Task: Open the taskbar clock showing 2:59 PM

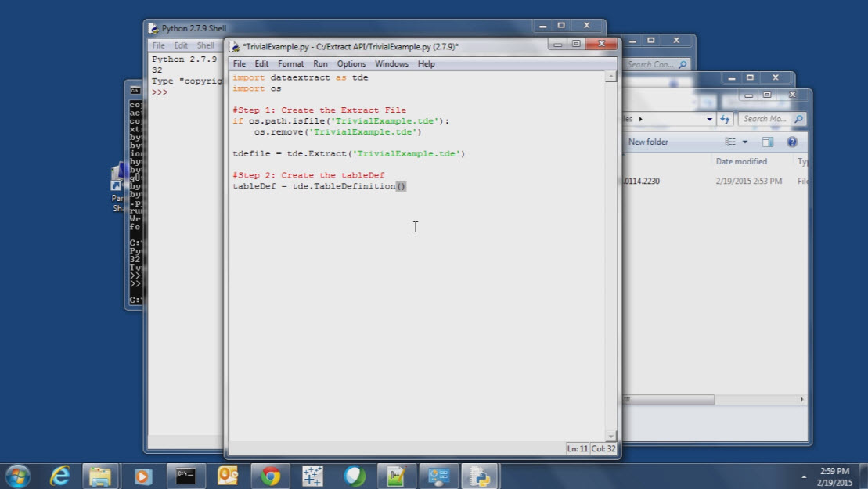Action: click(834, 476)
